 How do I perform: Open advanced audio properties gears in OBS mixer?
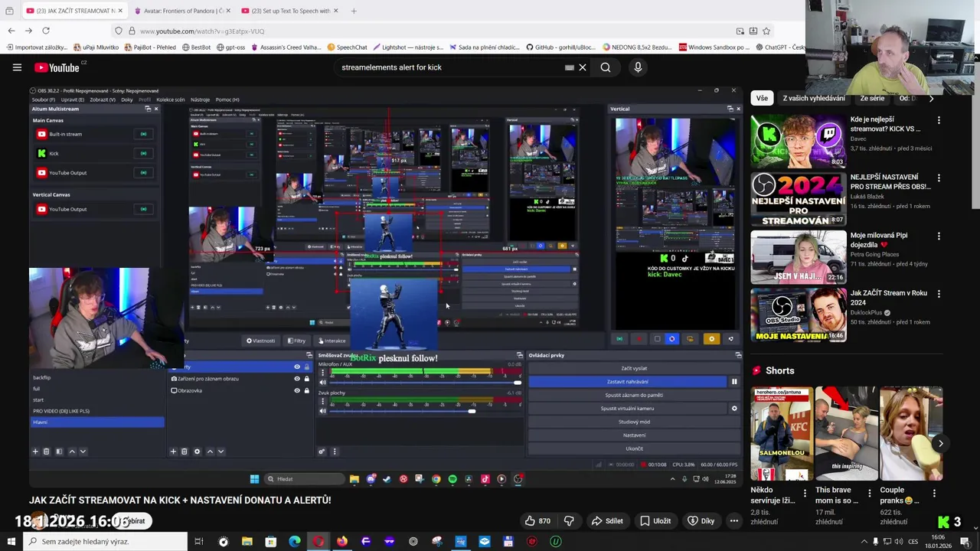tap(322, 452)
